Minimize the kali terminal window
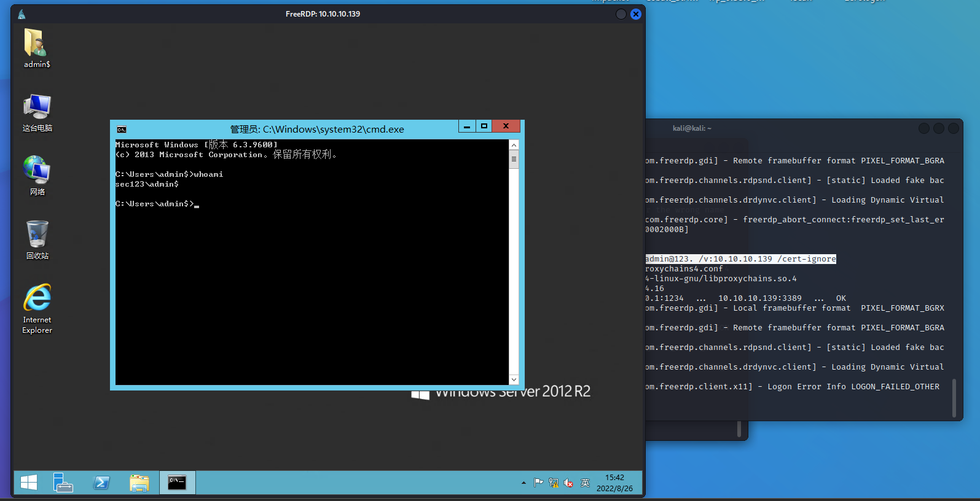Image resolution: width=980 pixels, height=501 pixels. [924, 128]
